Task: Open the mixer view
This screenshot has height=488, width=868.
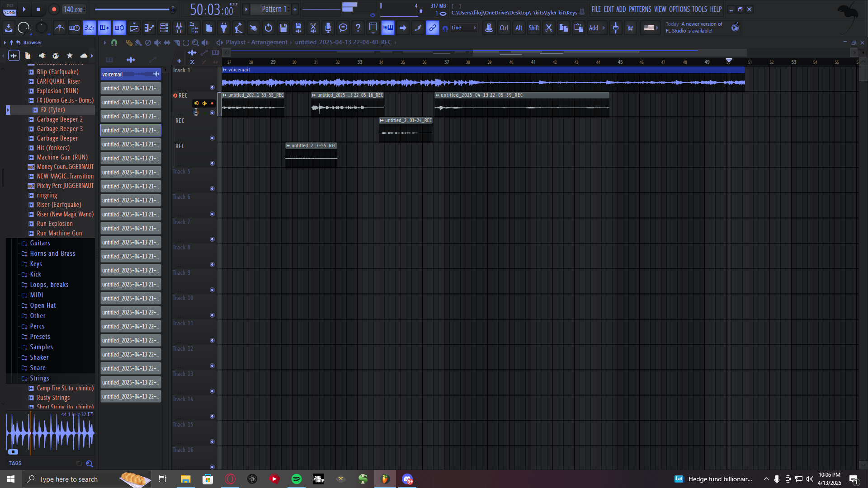Action: point(179,28)
